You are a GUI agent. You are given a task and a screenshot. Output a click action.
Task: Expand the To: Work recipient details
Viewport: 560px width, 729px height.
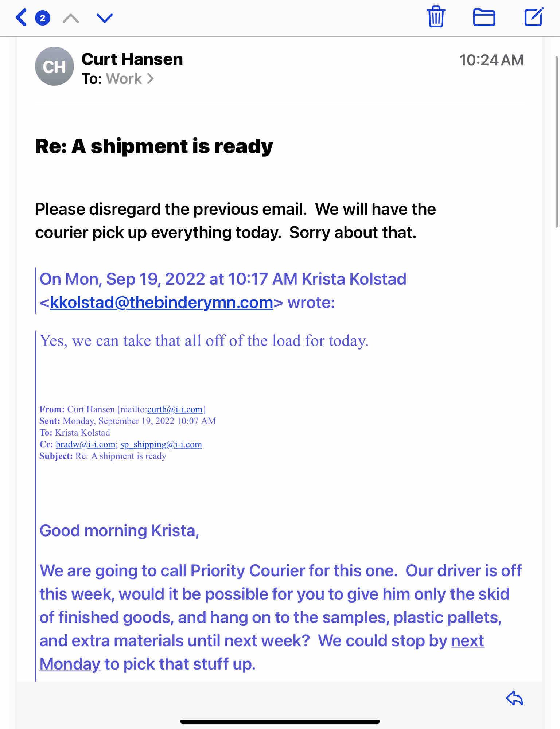(x=124, y=79)
